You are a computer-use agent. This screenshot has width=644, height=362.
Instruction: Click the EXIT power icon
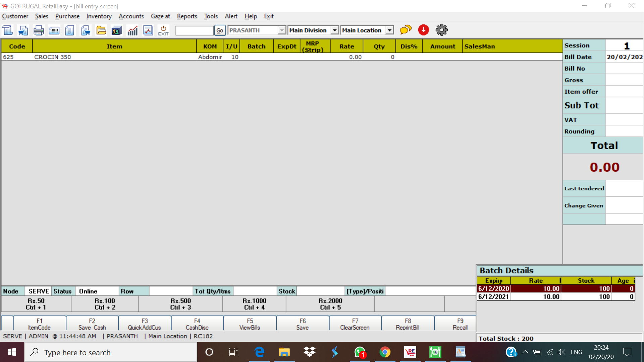pyautogui.click(x=163, y=31)
